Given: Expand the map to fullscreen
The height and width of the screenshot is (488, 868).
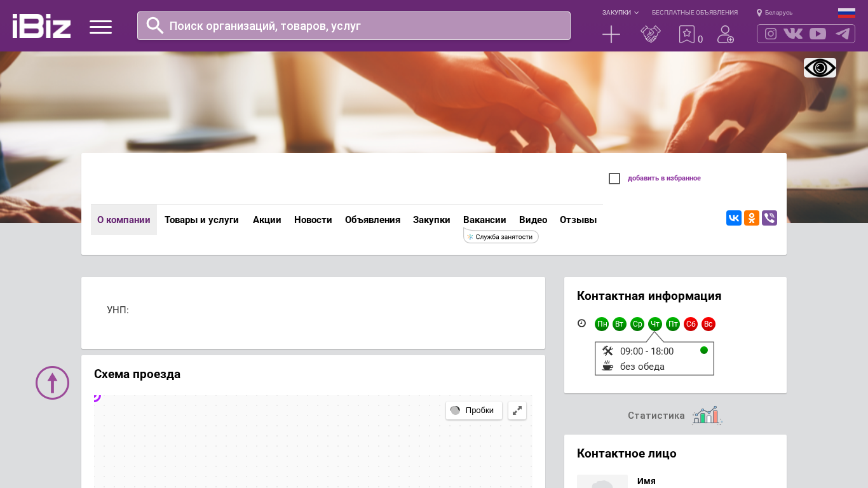Looking at the screenshot, I should click(x=517, y=410).
